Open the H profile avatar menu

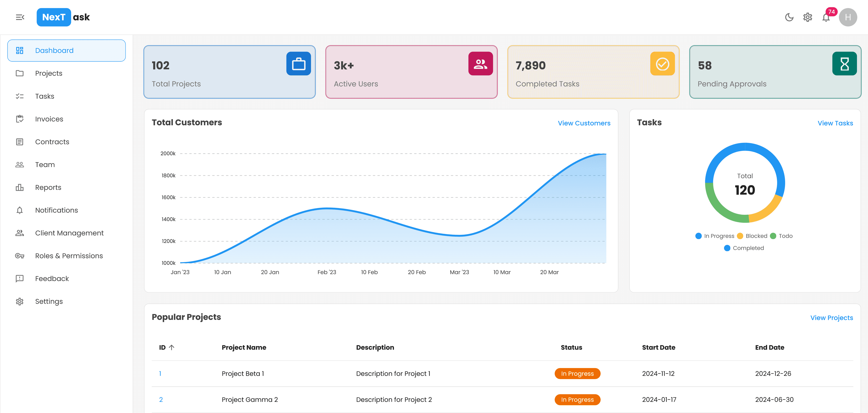(x=848, y=17)
